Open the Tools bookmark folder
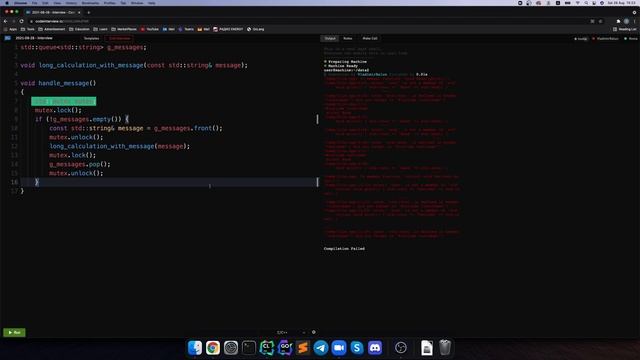 click(x=28, y=29)
